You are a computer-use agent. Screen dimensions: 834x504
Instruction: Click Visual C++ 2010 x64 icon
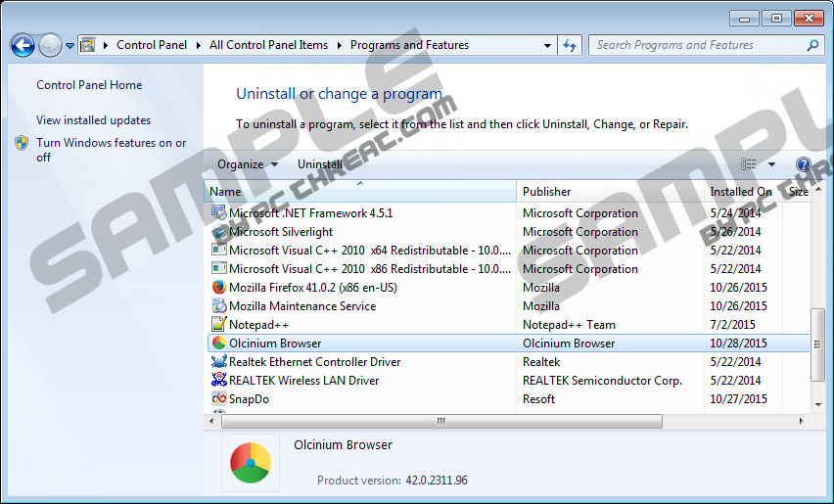219,250
